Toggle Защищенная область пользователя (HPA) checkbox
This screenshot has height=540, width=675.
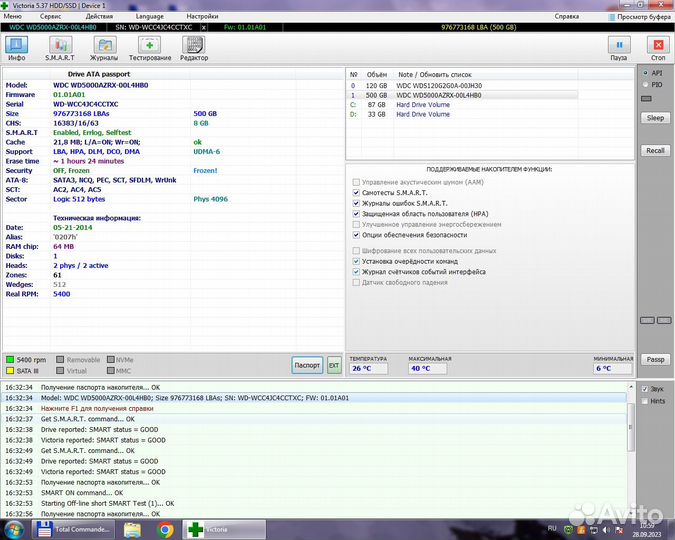pos(356,214)
